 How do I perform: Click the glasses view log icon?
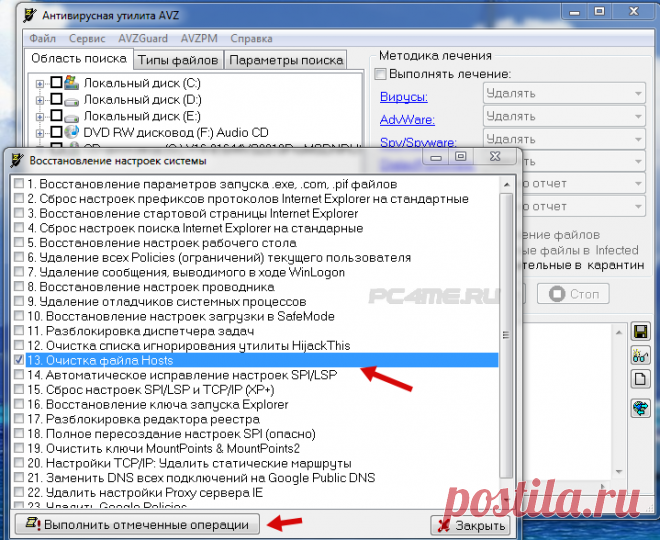641,355
